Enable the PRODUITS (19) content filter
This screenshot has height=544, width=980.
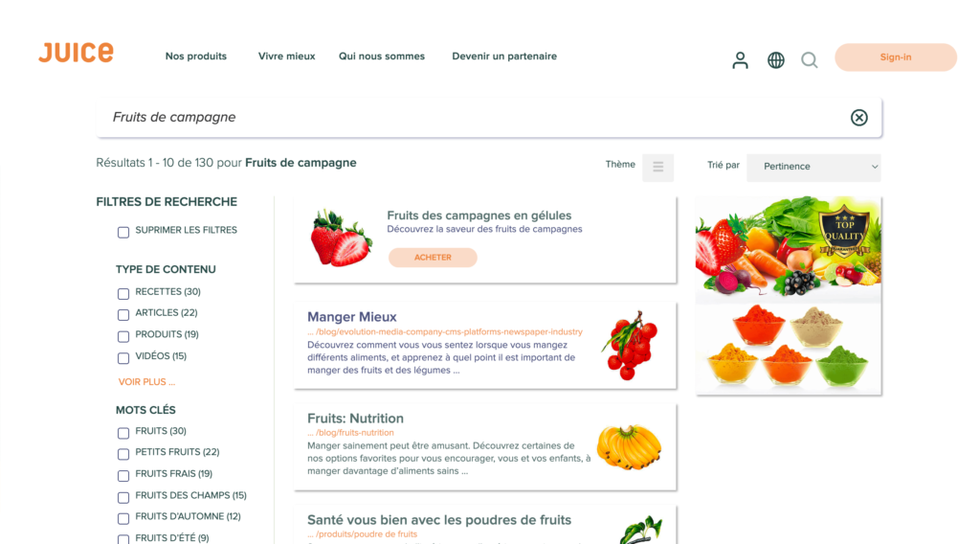[123, 336]
